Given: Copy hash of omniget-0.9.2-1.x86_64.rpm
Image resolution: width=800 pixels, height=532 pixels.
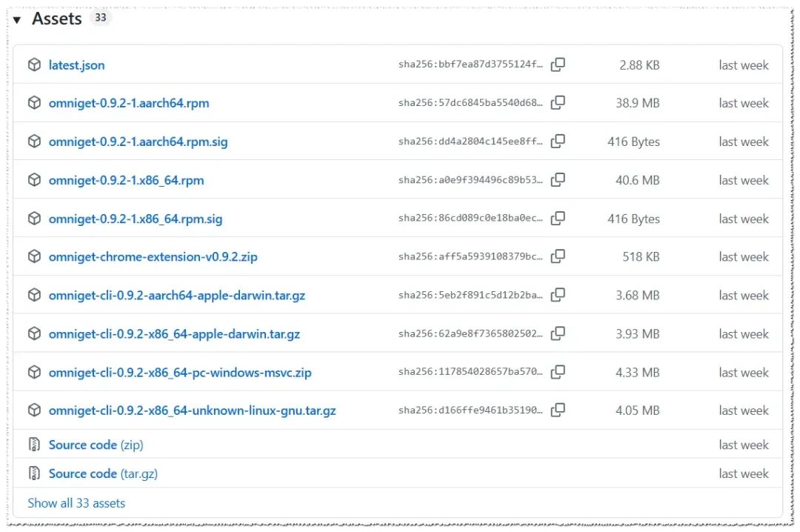Looking at the screenshot, I should 558,180.
